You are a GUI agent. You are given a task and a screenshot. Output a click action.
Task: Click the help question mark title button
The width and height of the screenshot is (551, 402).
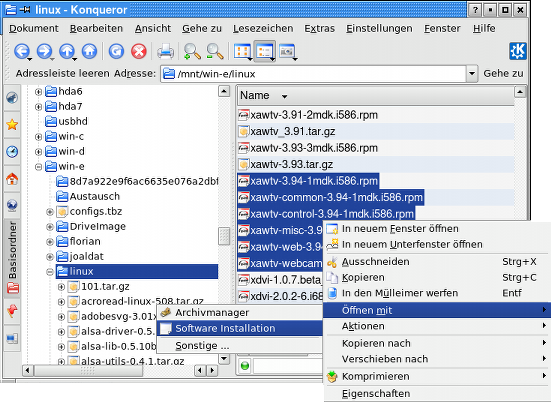click(x=475, y=10)
